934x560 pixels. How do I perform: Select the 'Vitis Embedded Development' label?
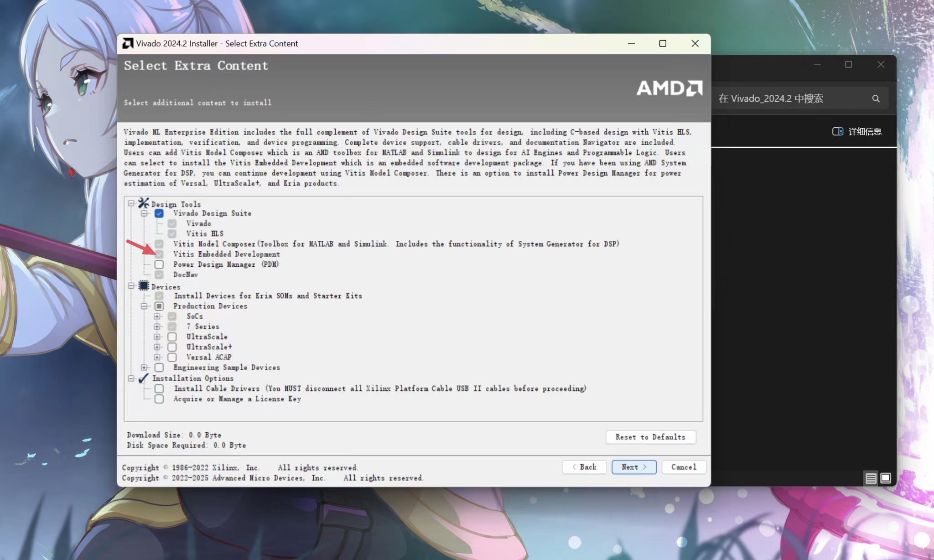[x=226, y=254]
